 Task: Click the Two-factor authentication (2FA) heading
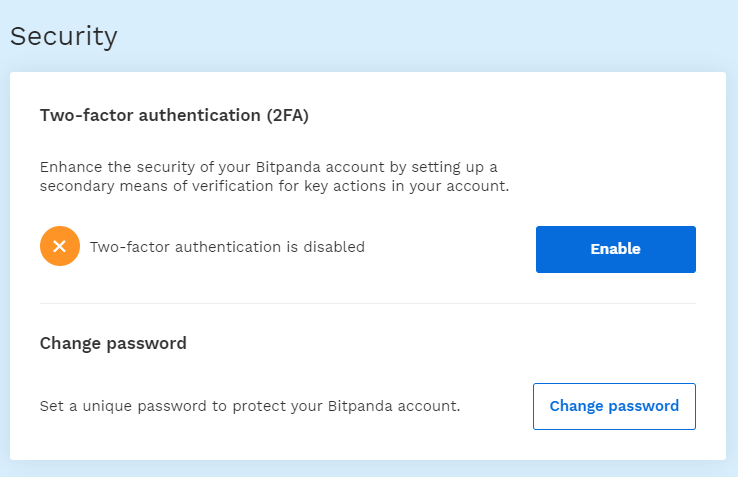click(x=174, y=115)
